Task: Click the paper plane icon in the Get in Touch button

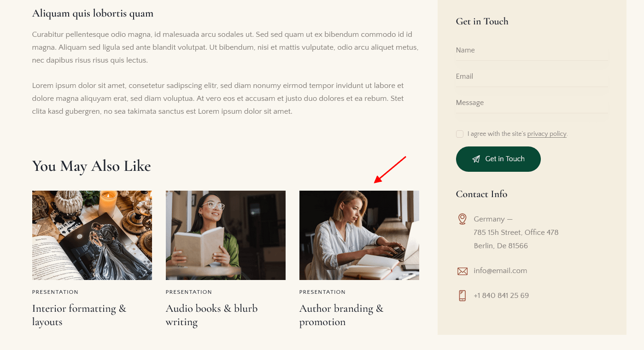Action: [476, 159]
